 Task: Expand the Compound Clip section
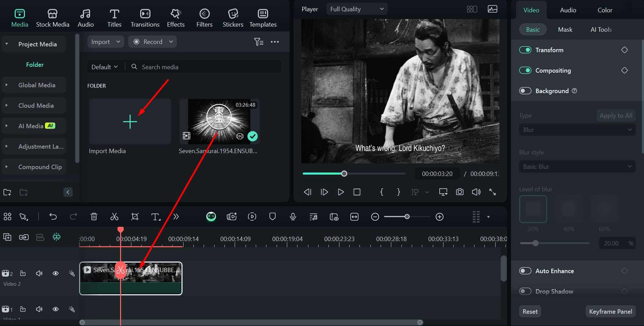coord(6,167)
